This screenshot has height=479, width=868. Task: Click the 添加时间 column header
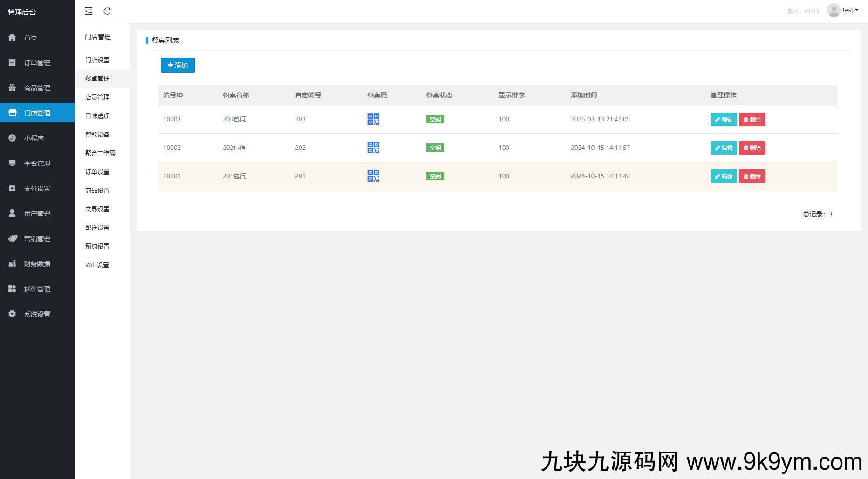click(x=584, y=95)
